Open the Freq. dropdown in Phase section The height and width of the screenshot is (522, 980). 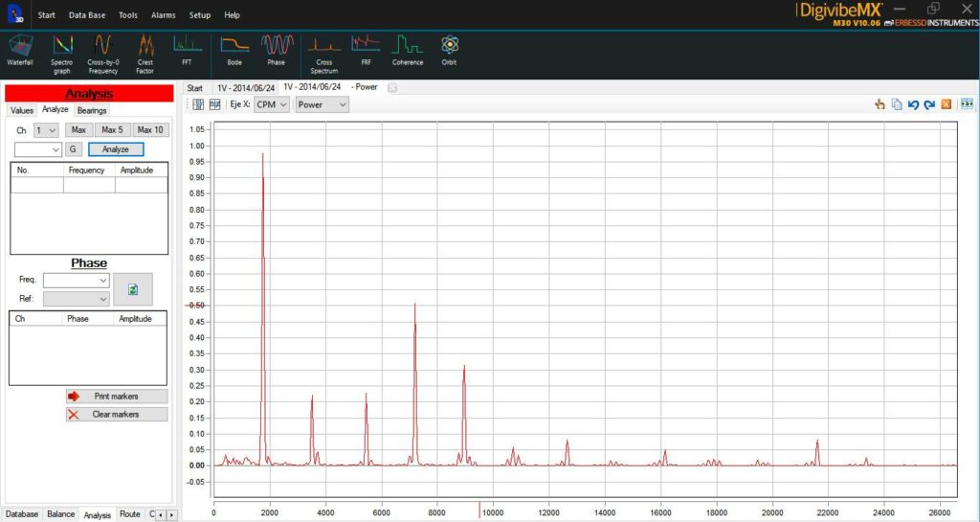[77, 281]
